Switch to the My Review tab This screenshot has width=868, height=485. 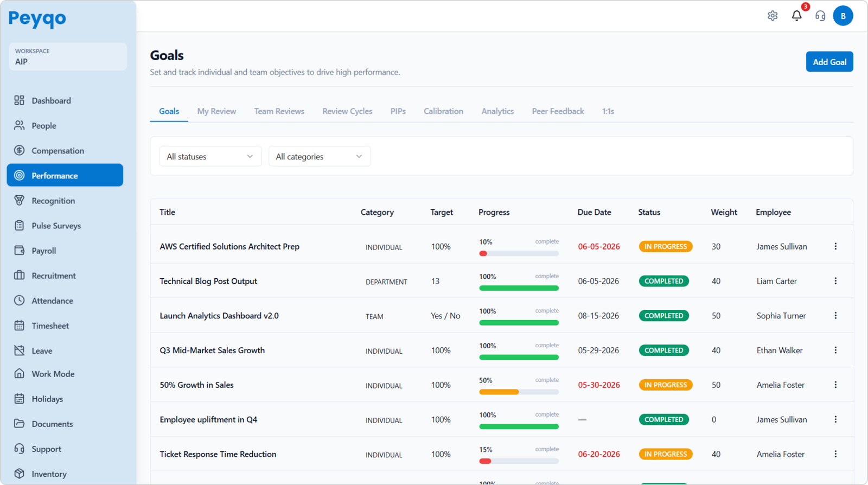click(x=216, y=111)
